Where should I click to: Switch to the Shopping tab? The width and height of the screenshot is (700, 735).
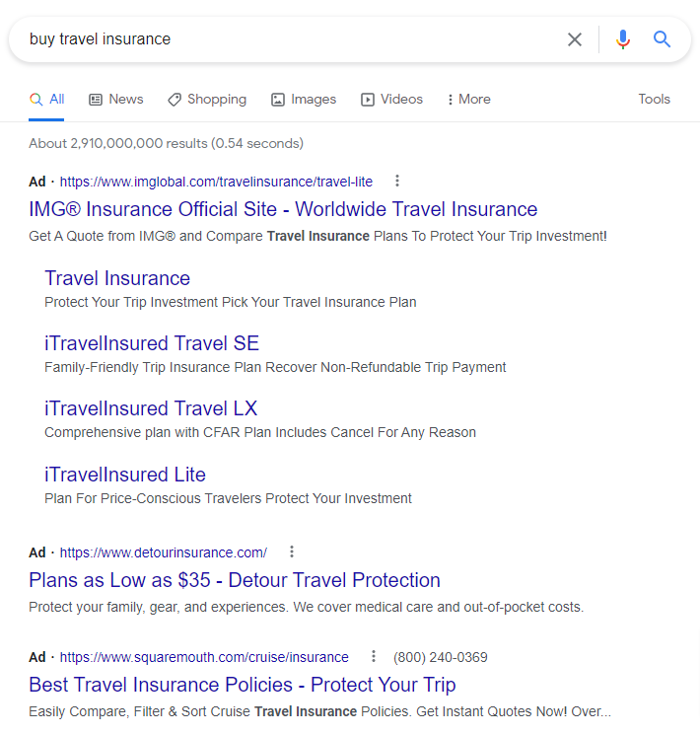point(207,100)
